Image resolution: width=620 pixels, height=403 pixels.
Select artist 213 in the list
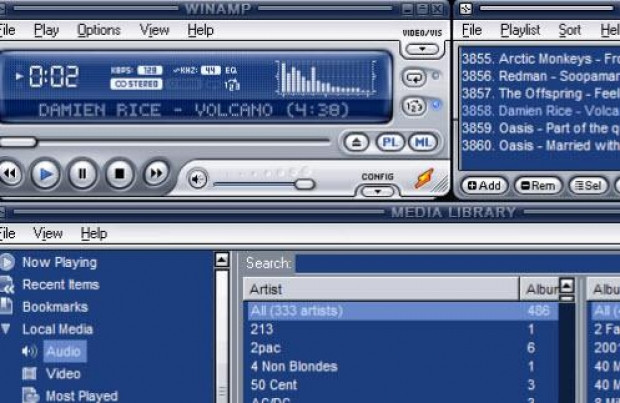coord(401,329)
